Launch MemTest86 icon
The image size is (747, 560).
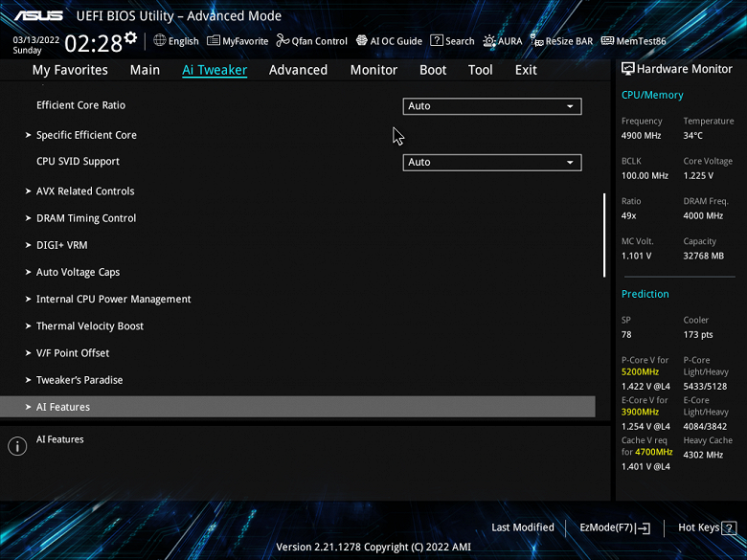(x=607, y=40)
